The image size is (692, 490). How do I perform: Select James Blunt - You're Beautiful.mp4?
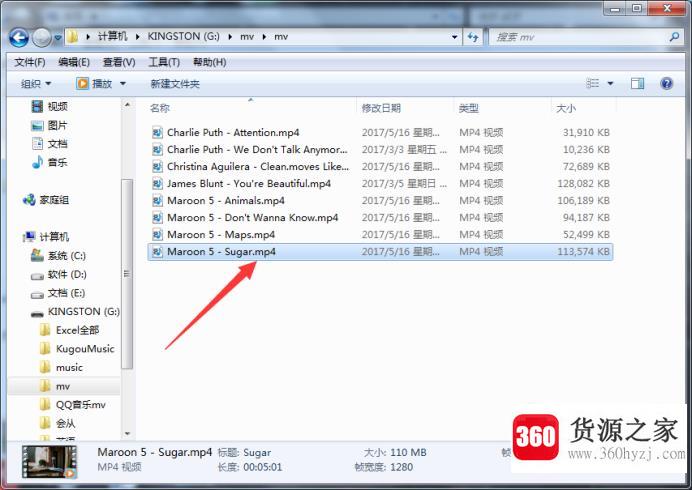[380, 184]
